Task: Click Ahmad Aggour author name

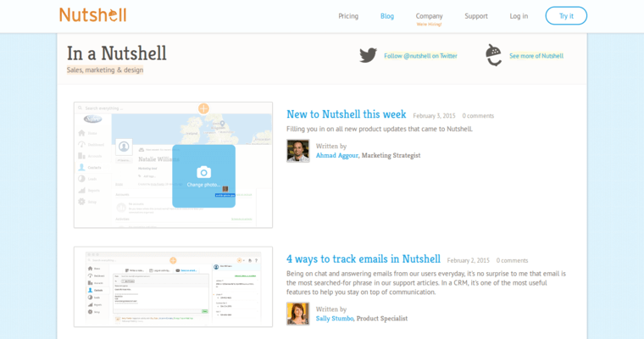Action: pyautogui.click(x=336, y=156)
